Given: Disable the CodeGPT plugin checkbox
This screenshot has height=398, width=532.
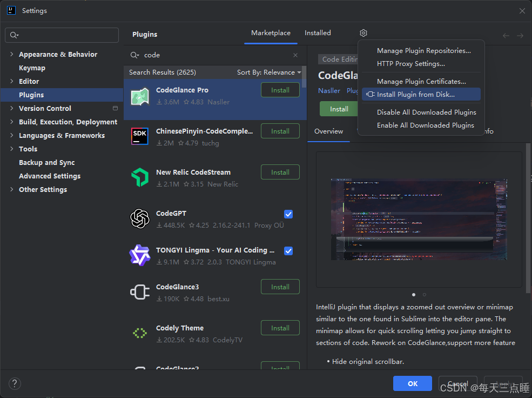Looking at the screenshot, I should tap(288, 214).
